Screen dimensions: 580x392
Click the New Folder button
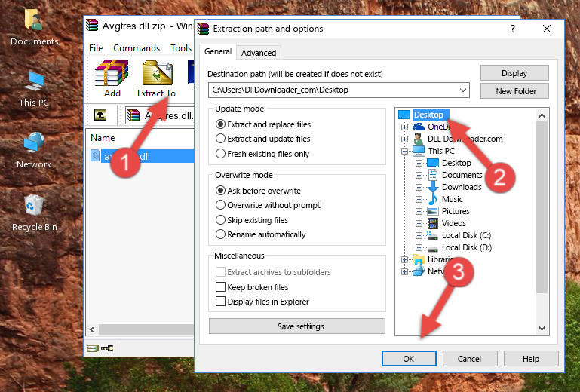[514, 91]
